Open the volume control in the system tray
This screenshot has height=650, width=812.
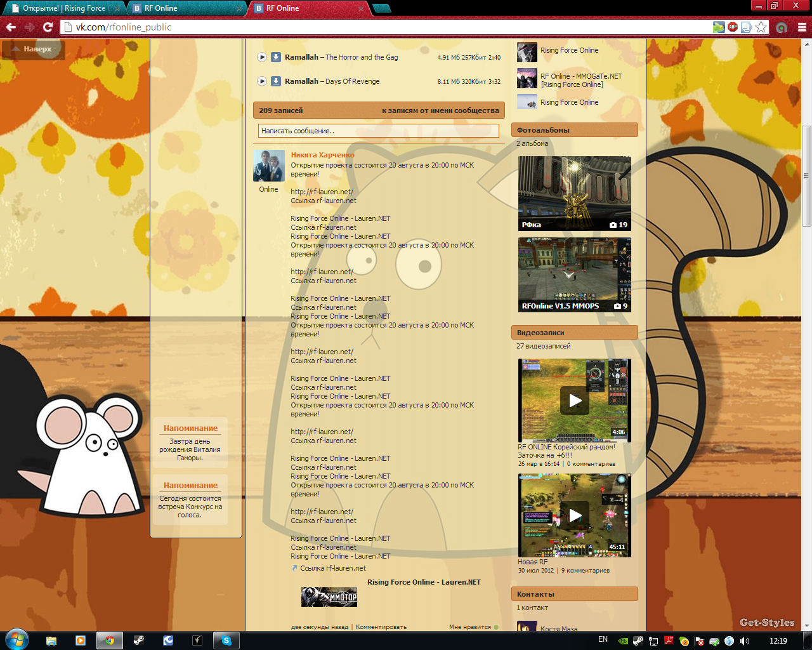[x=745, y=641]
